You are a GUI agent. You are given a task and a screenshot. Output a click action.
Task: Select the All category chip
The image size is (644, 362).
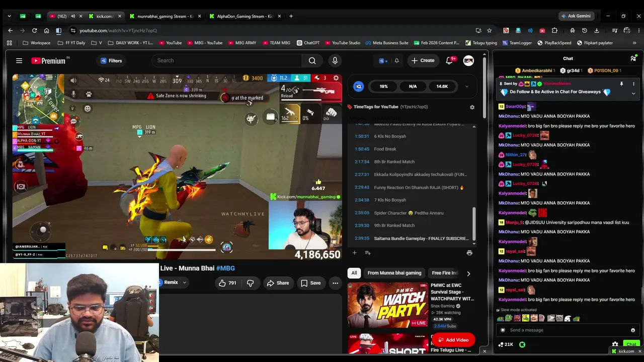coord(354,273)
